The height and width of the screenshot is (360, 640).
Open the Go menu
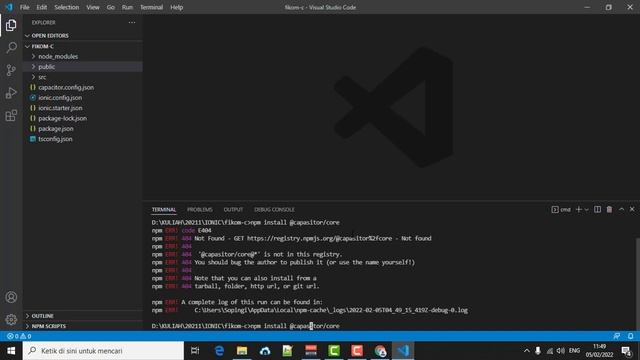click(111, 7)
